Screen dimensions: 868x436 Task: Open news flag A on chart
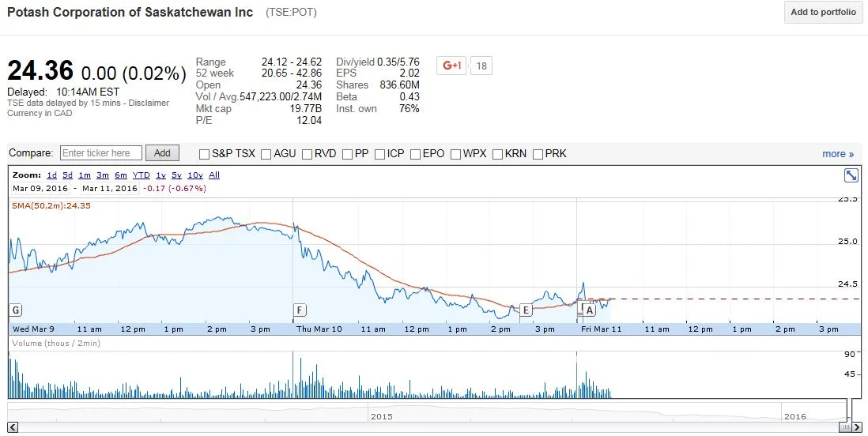(x=589, y=310)
